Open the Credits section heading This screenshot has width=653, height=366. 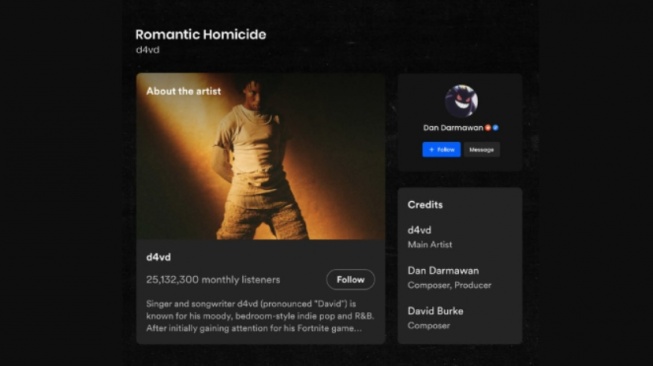425,205
